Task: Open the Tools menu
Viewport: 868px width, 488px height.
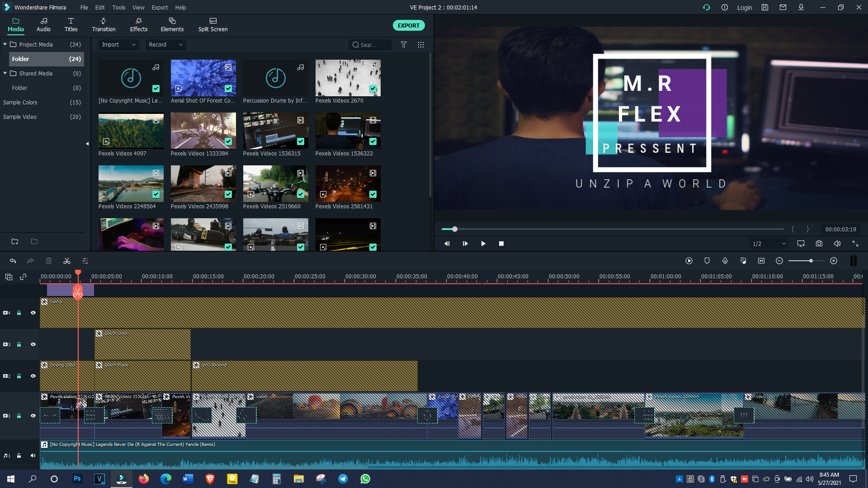Action: pyautogui.click(x=119, y=7)
